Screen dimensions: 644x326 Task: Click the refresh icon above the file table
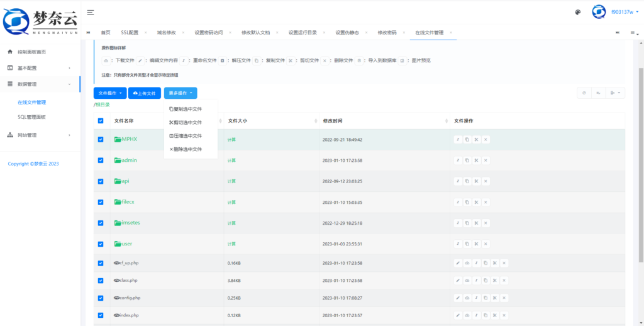pos(584,93)
